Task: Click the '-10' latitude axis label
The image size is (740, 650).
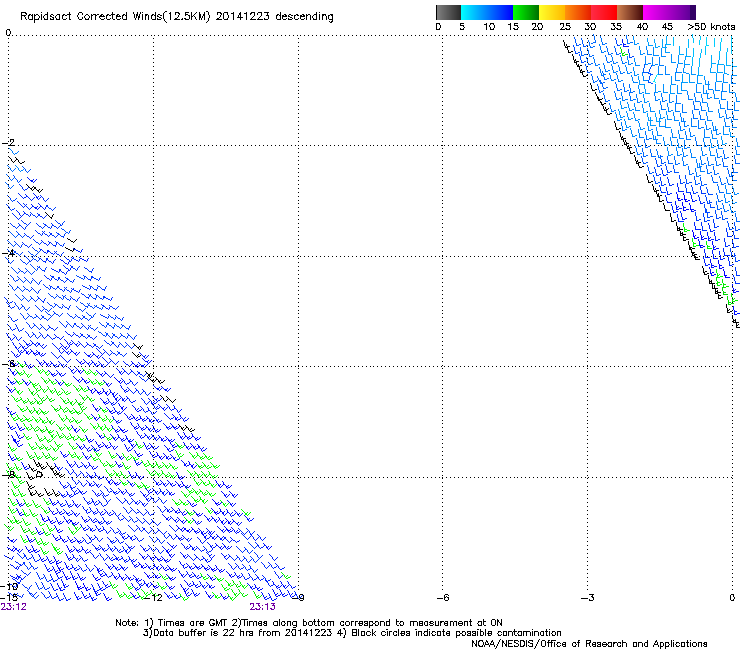Action: point(9,586)
